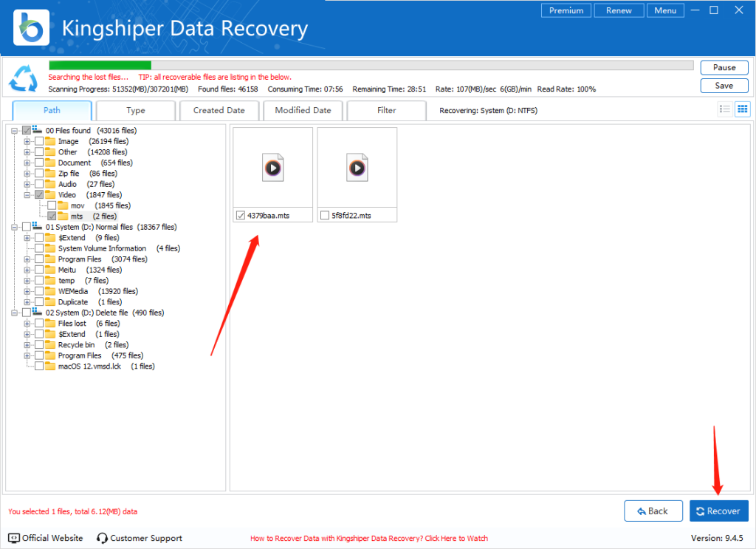Open the Menu button in title bar
Viewport: 756px width, 549px height.
click(665, 10)
